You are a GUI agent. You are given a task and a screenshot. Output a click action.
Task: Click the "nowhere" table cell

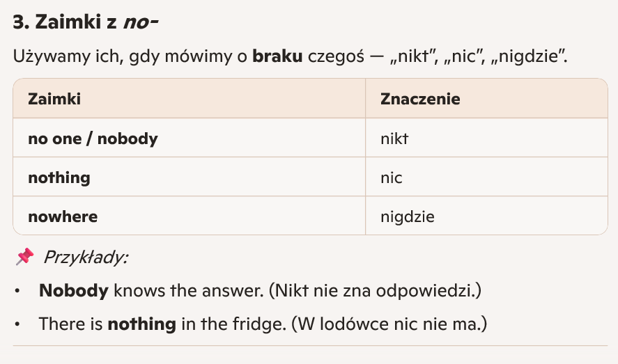(63, 216)
